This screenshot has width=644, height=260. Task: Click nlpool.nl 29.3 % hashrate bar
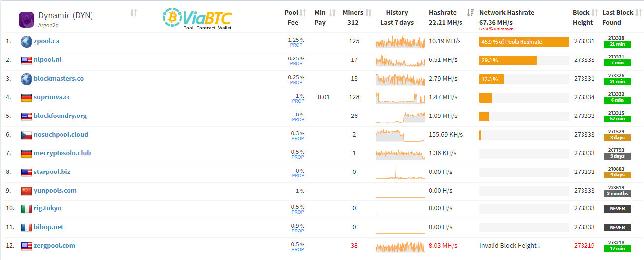508,60
